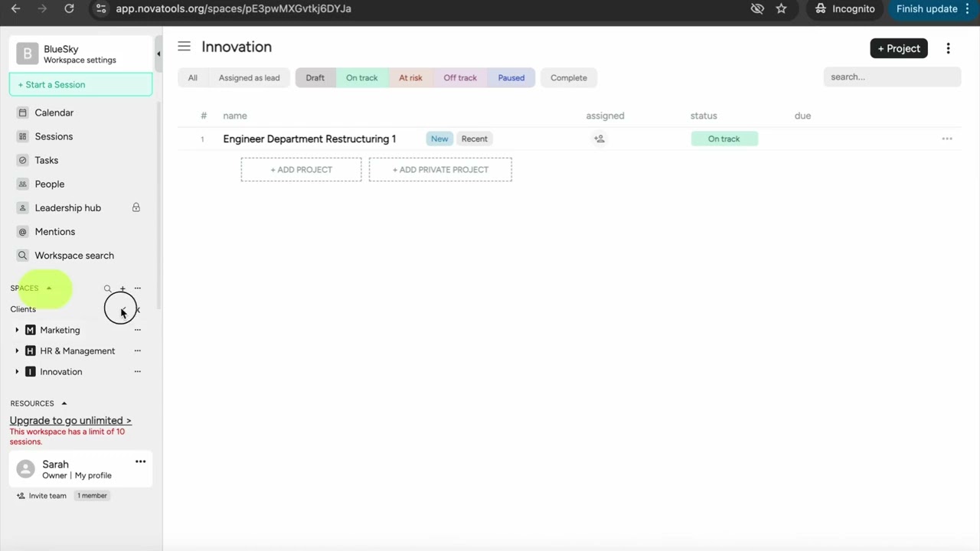980x551 pixels.
Task: Open the Engineer Department Restructuring 1 project
Action: point(309,139)
